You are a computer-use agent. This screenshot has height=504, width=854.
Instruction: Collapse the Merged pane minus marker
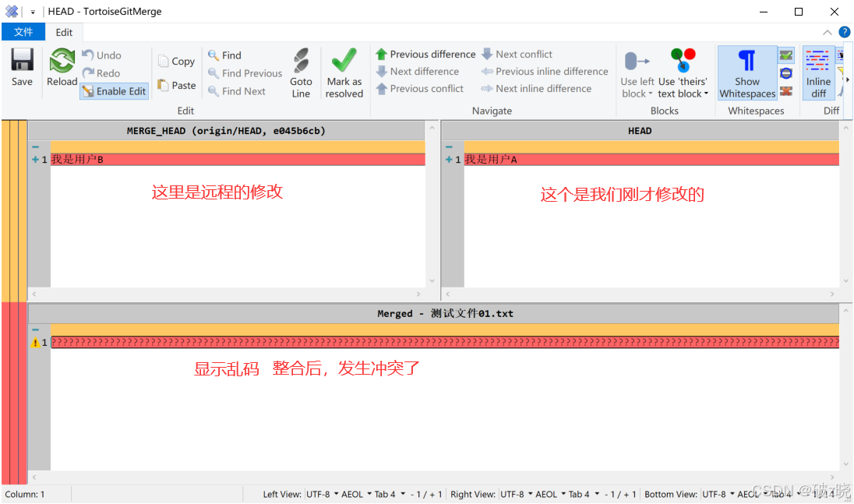[x=35, y=330]
